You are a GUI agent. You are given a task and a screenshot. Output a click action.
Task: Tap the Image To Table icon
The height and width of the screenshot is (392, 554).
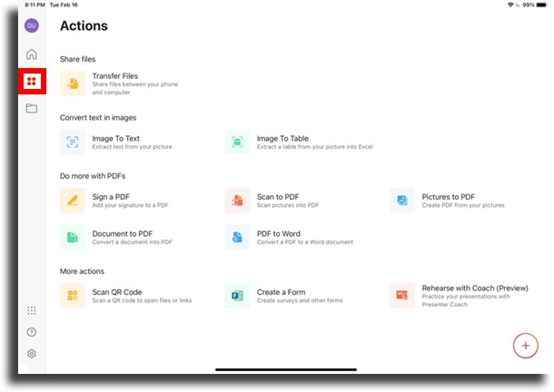click(x=237, y=142)
